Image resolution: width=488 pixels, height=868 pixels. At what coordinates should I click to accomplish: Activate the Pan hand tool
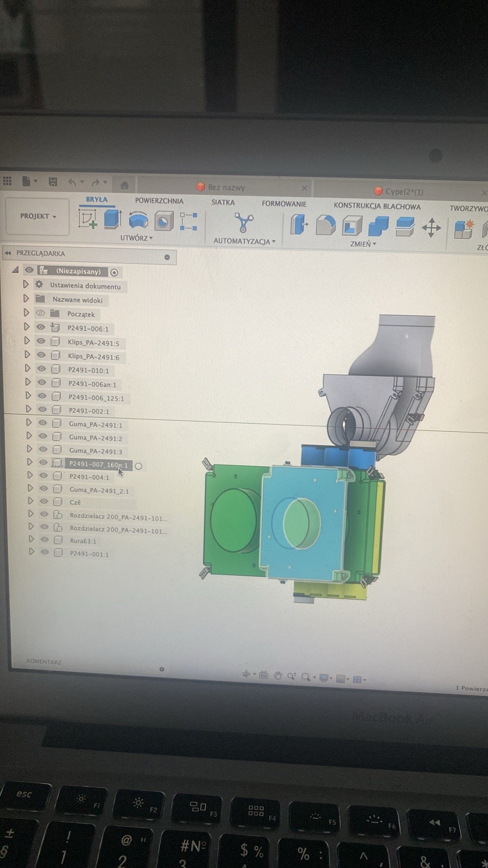click(278, 675)
